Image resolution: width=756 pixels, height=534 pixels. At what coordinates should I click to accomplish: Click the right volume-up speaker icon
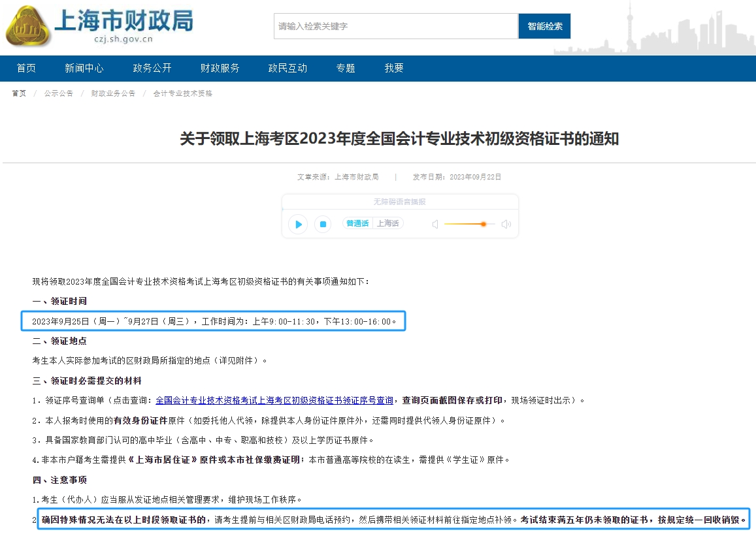(505, 224)
